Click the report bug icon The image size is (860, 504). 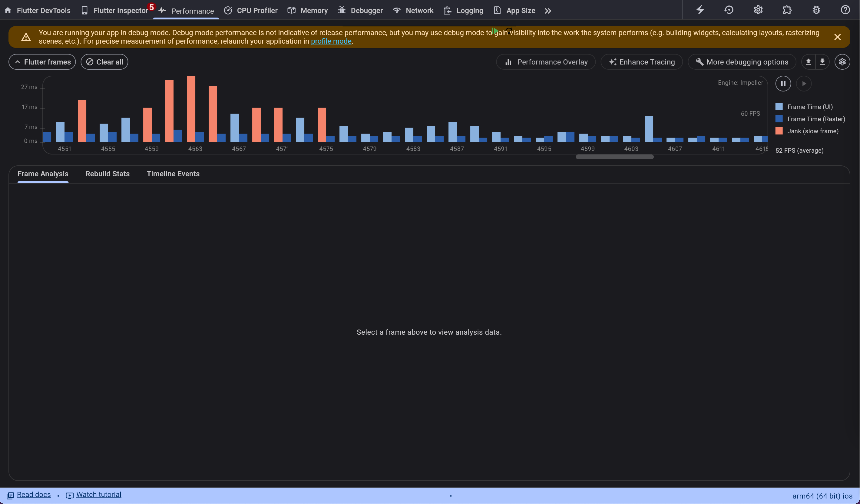(816, 10)
